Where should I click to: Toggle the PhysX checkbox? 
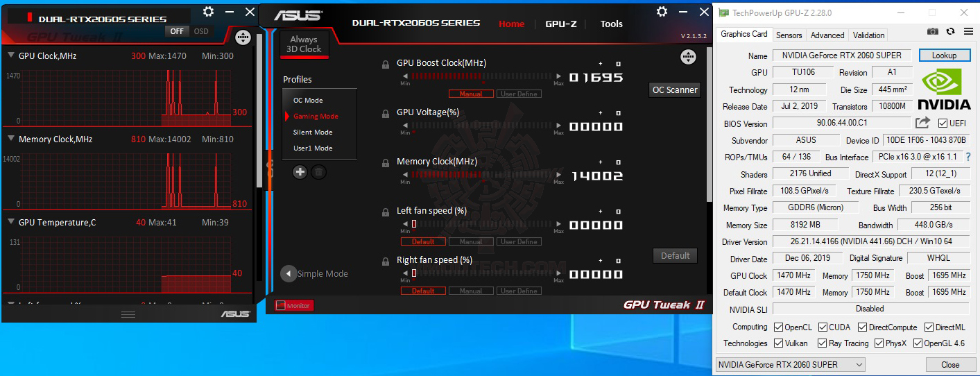coord(880,343)
